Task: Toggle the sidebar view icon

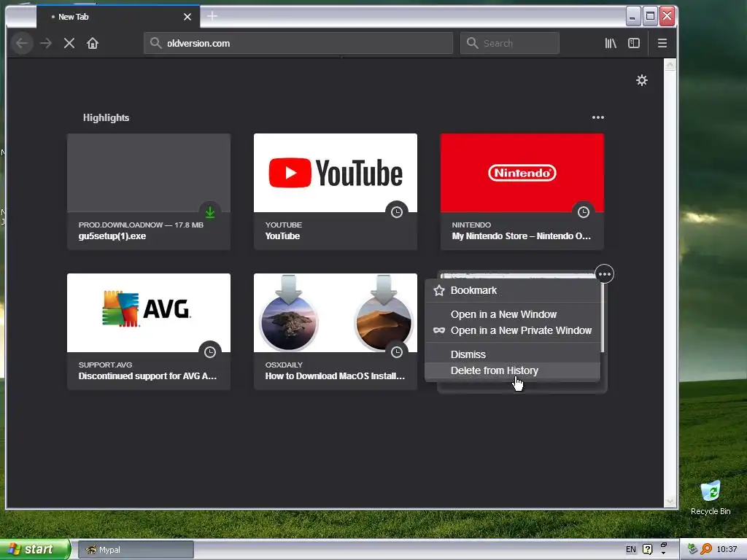Action: 634,43
